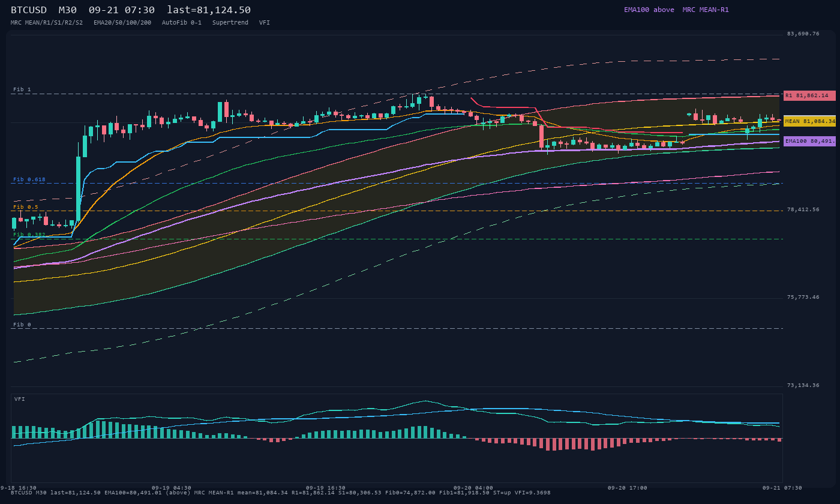
Task: Click the 83,690.76 price axis label
Action: (x=803, y=34)
